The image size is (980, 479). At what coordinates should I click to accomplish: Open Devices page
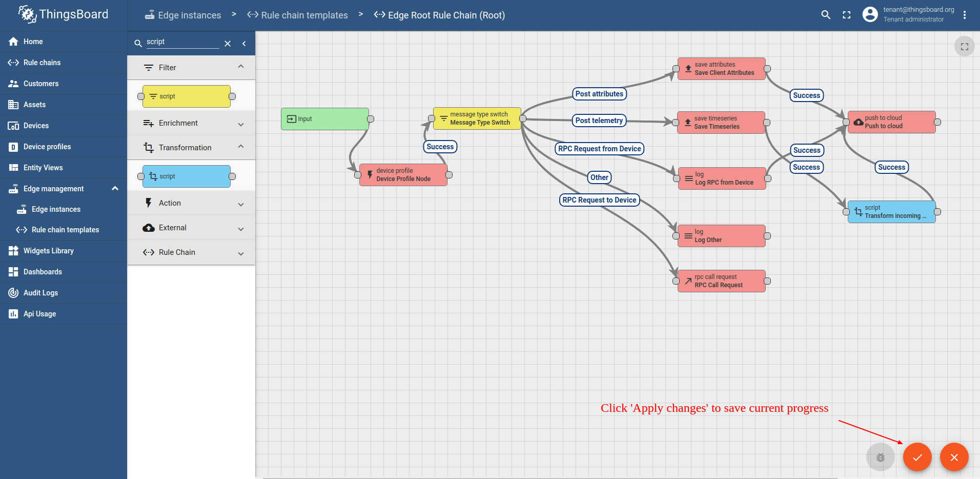tap(64, 126)
